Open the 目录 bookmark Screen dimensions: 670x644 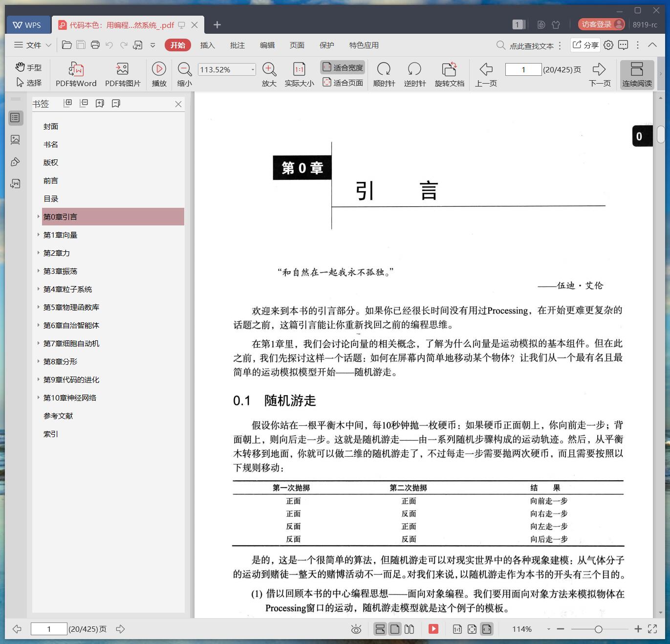(51, 199)
